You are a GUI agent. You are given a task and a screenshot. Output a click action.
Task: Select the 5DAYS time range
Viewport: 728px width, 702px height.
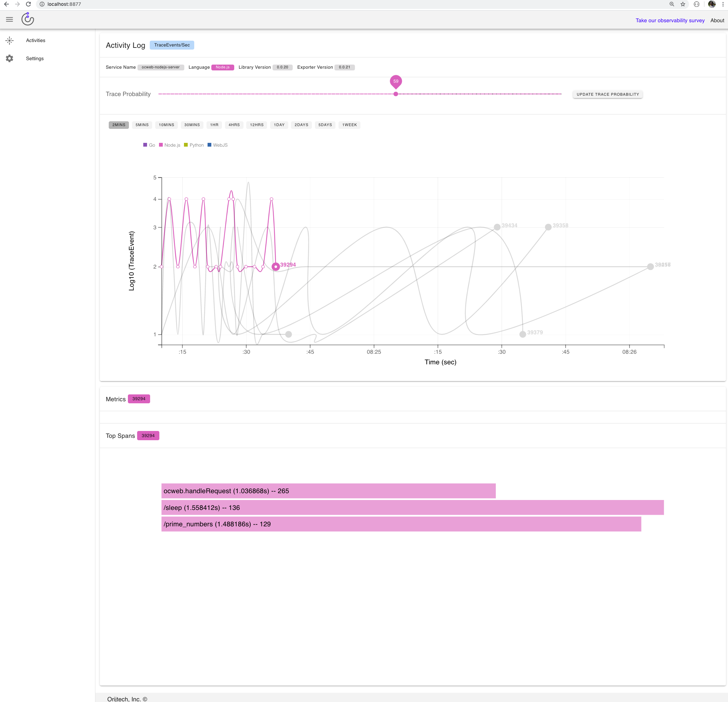(325, 125)
